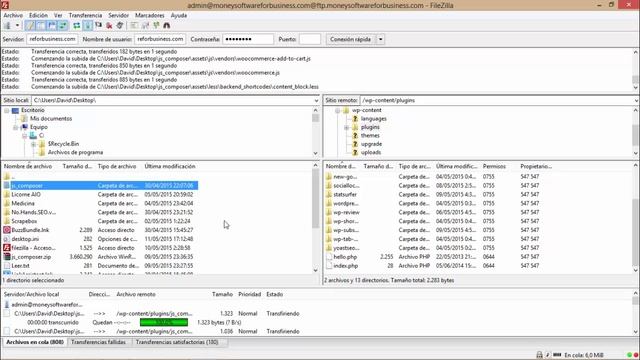Image resolution: width=640 pixels, height=360 pixels.
Task: Focus the Nombre de usuario field
Action: pos(160,39)
